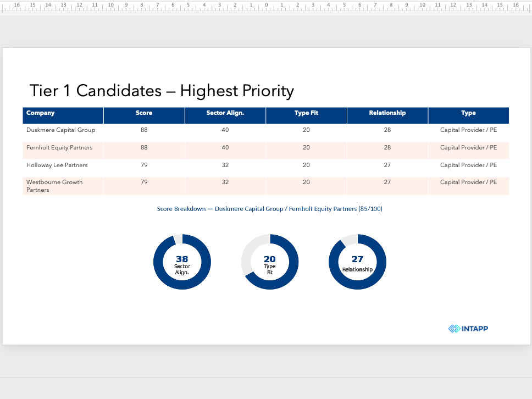Click Westbourne's relationship value 27 cell
This screenshot has width=532, height=399.
click(387, 186)
